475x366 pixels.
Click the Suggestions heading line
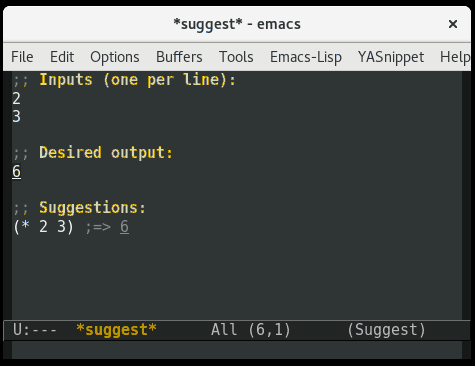pyautogui.click(x=79, y=208)
